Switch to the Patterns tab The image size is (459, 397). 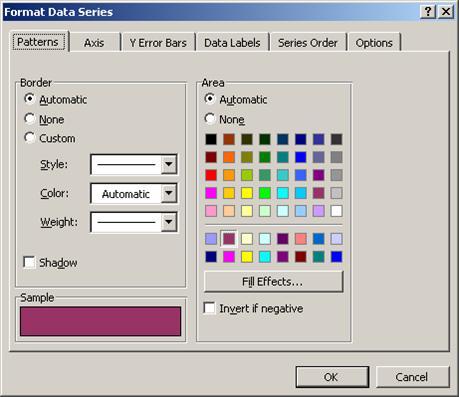(x=38, y=42)
